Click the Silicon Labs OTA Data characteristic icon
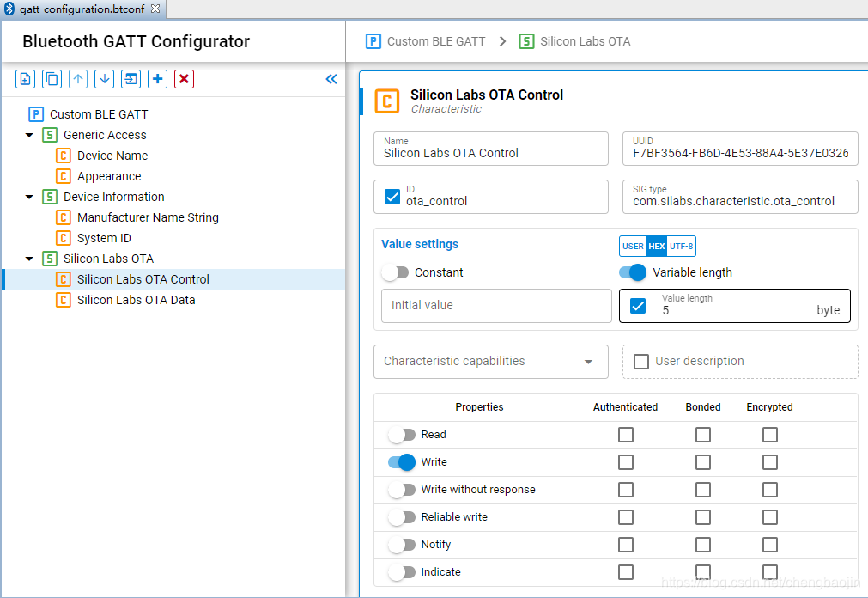This screenshot has width=868, height=598. 64,300
